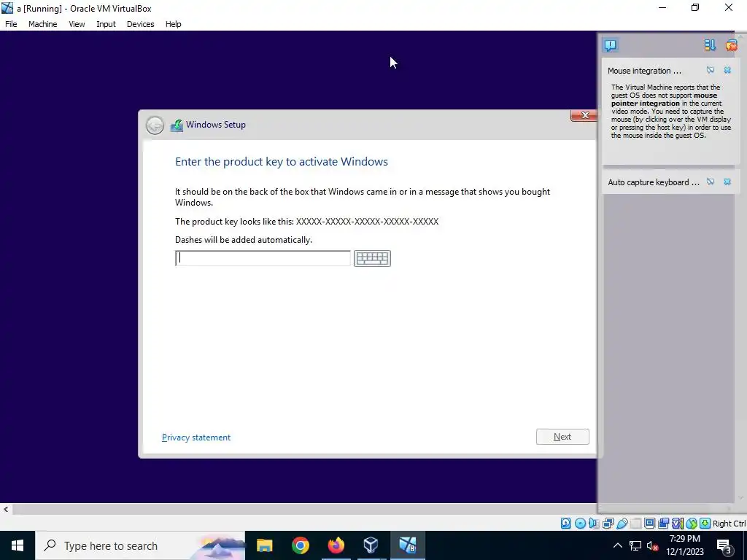Click the Mouse integration don't-show-again icon
This screenshot has width=747, height=560.
coord(711,70)
